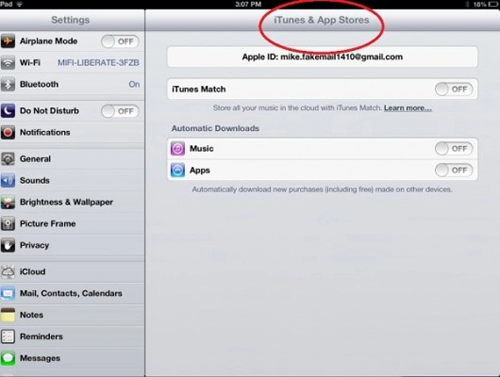
Task: Open Mail, Contacts, Calendars settings
Action: (x=72, y=293)
